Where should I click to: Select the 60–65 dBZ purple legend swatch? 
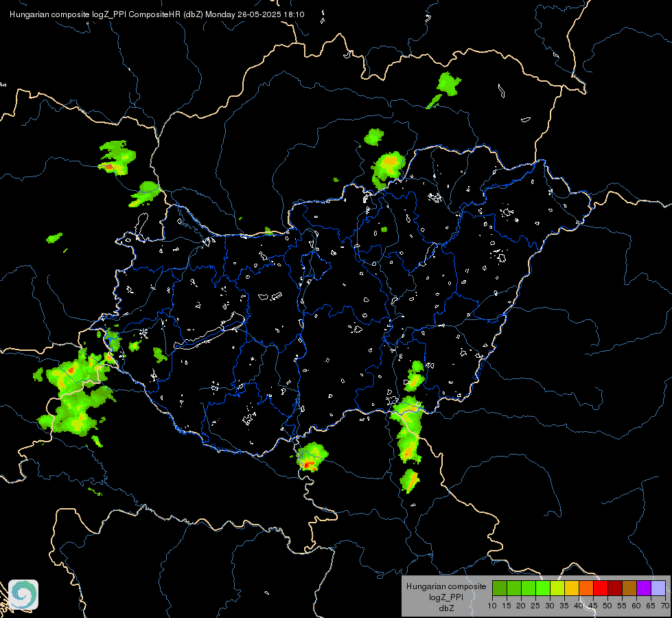pyautogui.click(x=644, y=588)
